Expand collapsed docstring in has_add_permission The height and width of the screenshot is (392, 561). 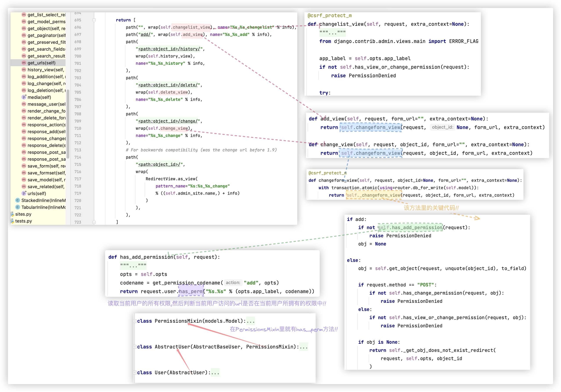click(133, 265)
